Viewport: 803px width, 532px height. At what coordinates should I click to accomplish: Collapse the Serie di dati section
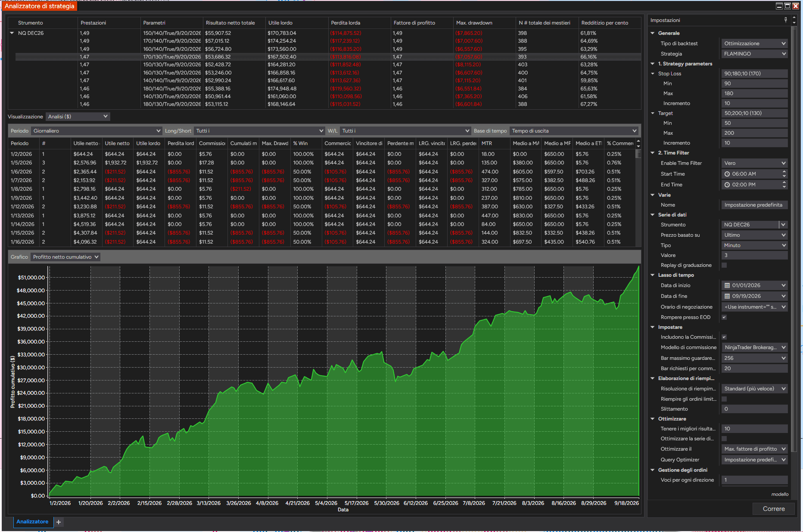click(x=653, y=215)
